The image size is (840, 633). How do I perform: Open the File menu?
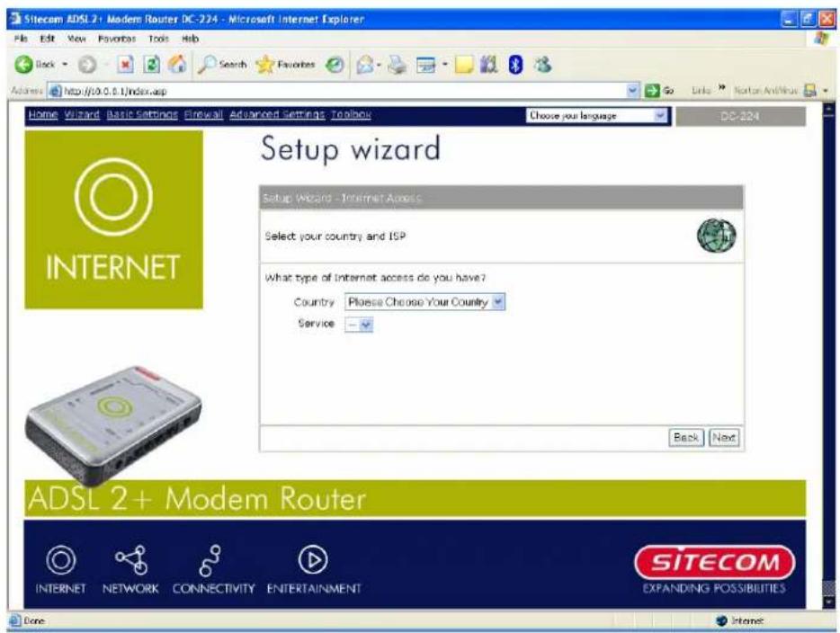[x=21, y=39]
